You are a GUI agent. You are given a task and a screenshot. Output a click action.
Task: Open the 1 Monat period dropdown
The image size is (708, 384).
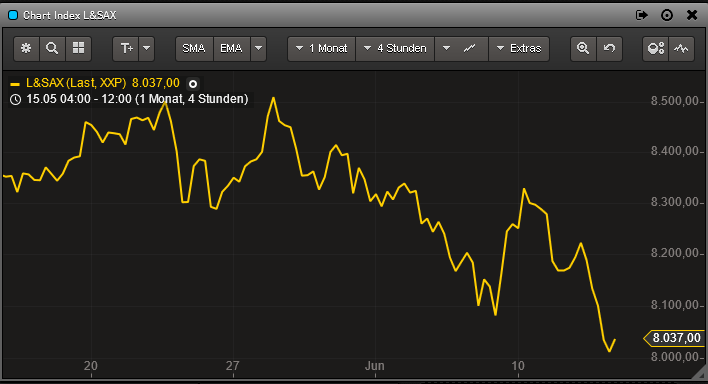(x=321, y=48)
